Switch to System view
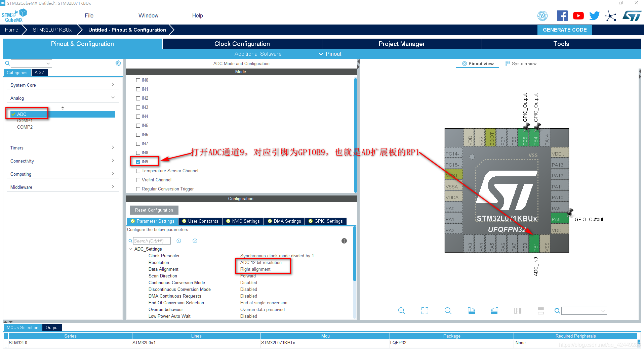The width and height of the screenshot is (644, 351). click(x=521, y=63)
